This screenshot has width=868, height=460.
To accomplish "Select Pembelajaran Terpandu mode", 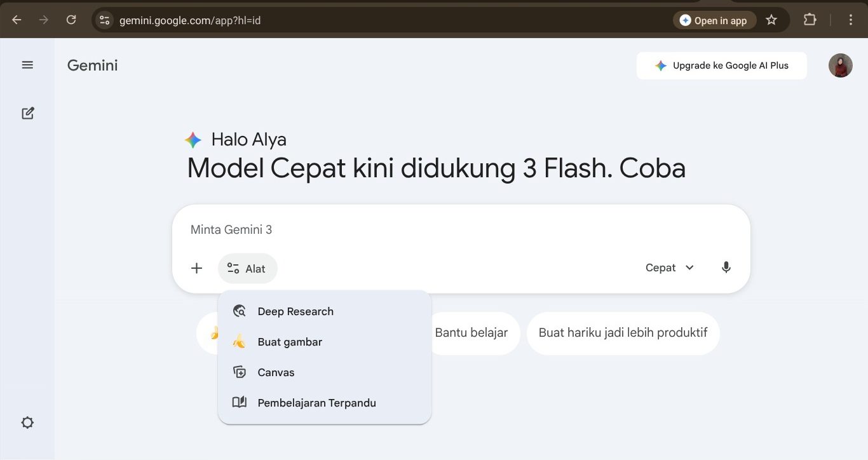I will point(316,403).
